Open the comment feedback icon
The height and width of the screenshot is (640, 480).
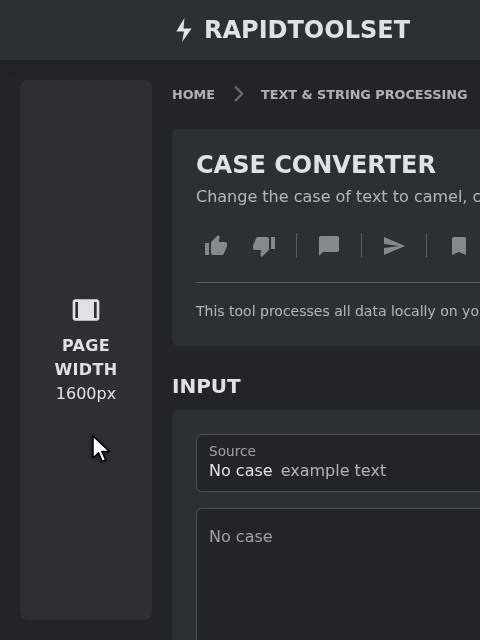329,246
